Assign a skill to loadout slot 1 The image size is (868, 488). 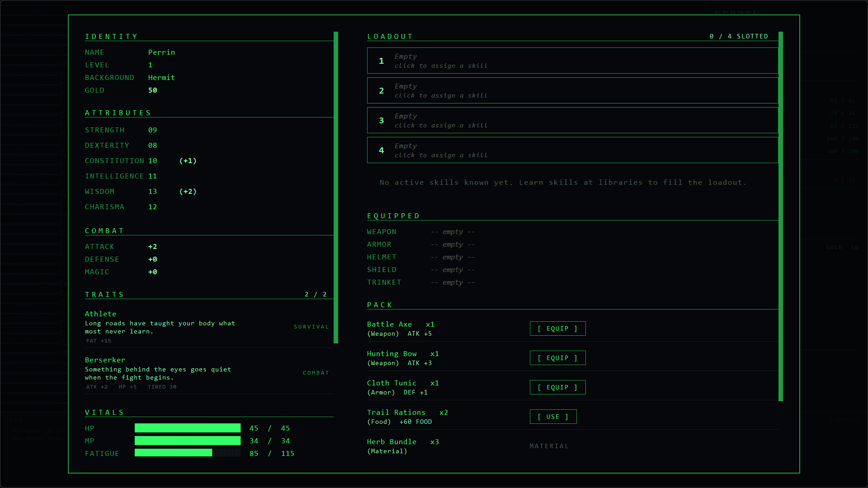(572, 61)
